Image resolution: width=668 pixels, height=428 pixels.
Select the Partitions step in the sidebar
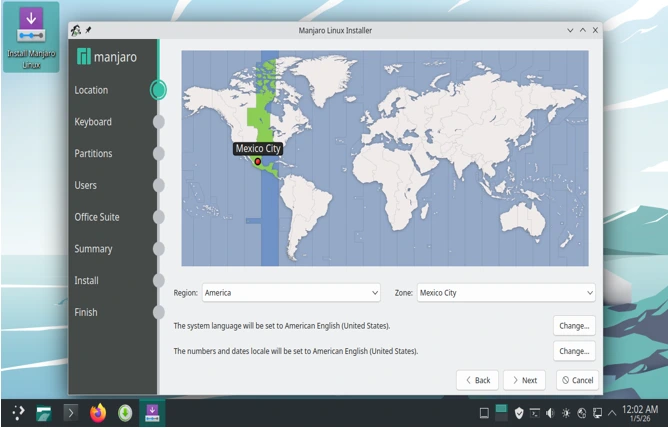coord(93,154)
